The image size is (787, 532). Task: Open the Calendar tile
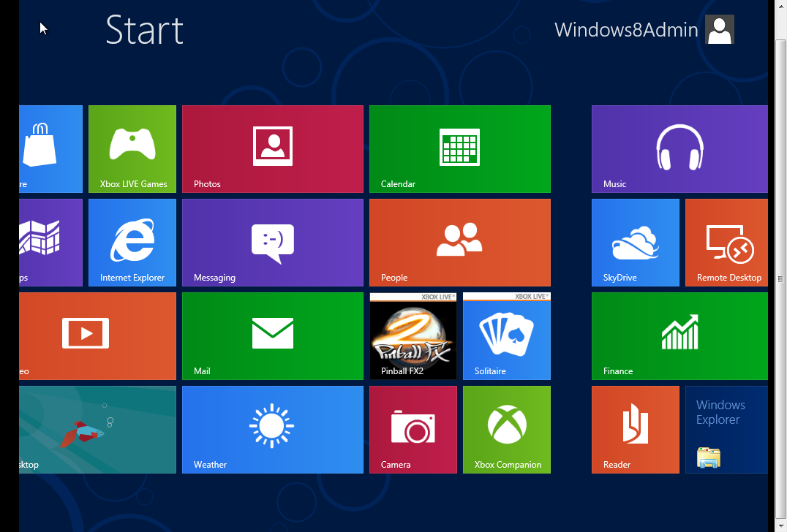(x=459, y=149)
